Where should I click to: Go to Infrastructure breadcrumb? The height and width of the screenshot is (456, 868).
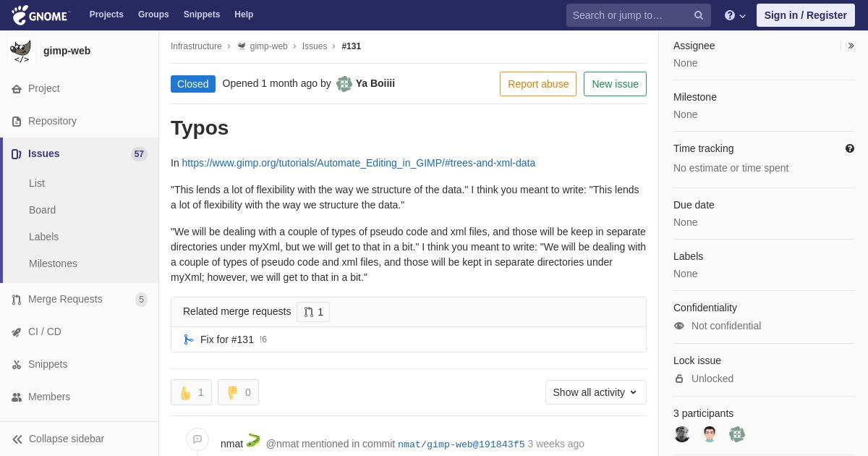point(196,46)
